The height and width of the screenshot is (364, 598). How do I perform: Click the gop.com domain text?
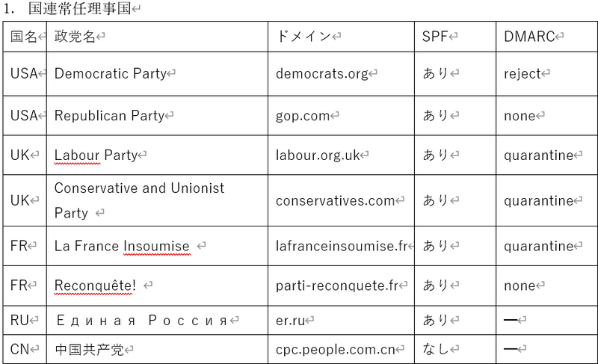pyautogui.click(x=303, y=115)
